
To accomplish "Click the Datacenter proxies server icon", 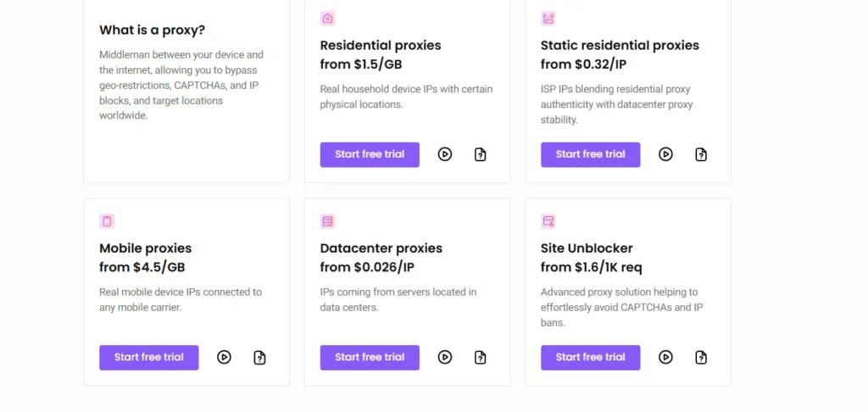I will pyautogui.click(x=328, y=221).
